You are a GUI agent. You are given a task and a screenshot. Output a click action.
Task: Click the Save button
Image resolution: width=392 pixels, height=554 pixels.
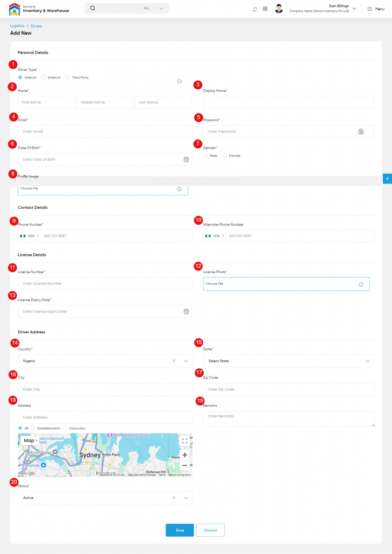pos(180,530)
